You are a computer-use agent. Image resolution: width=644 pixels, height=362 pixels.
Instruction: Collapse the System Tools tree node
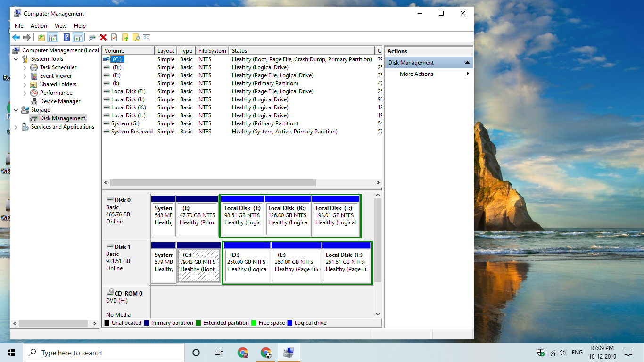[x=16, y=59]
